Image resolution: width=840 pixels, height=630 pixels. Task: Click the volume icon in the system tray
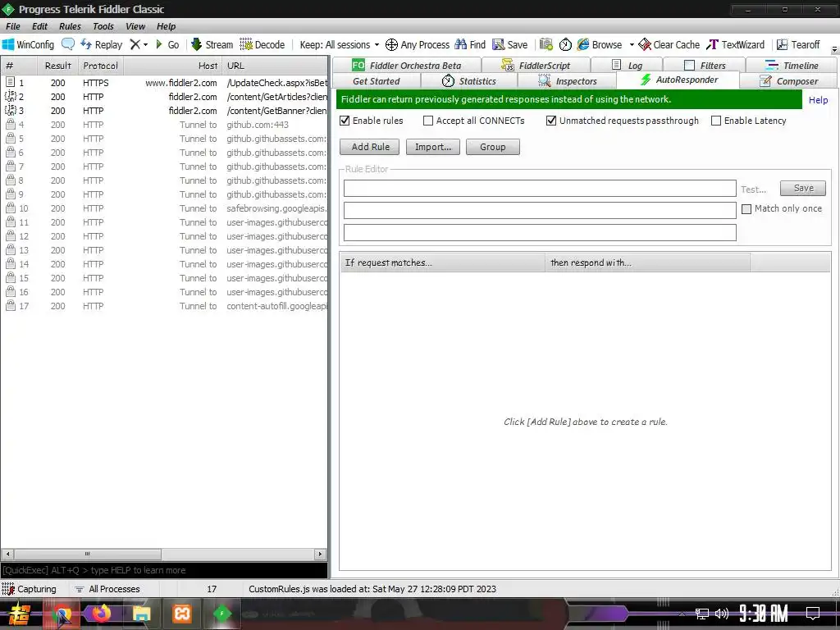pos(722,613)
